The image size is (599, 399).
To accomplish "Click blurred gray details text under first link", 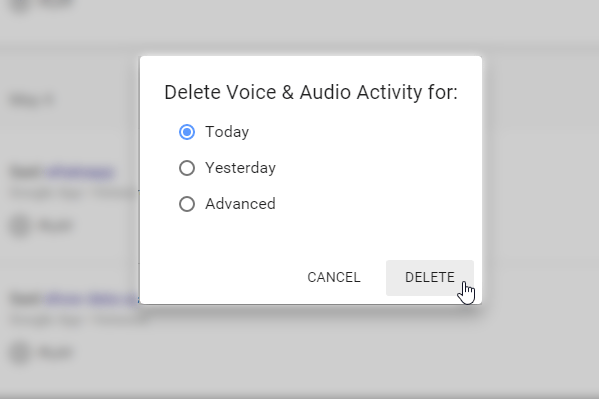I will (74, 193).
